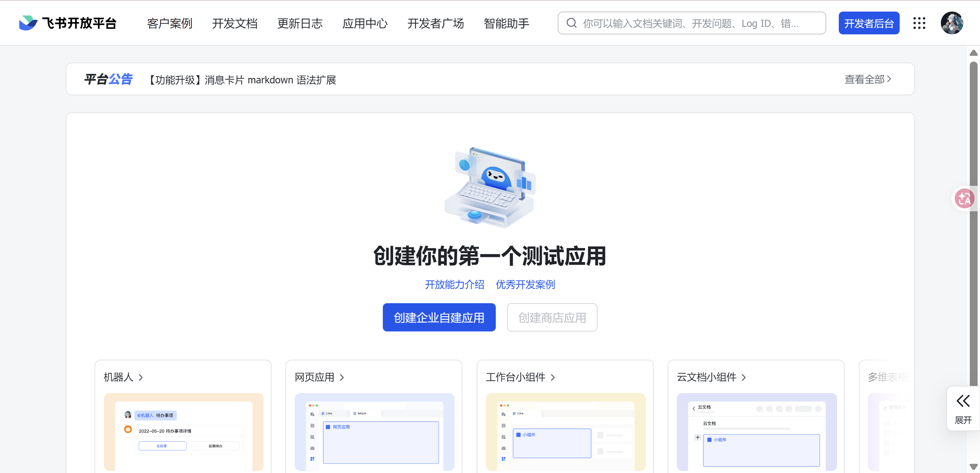Click the double-chevron 展开 icon

[x=963, y=401]
